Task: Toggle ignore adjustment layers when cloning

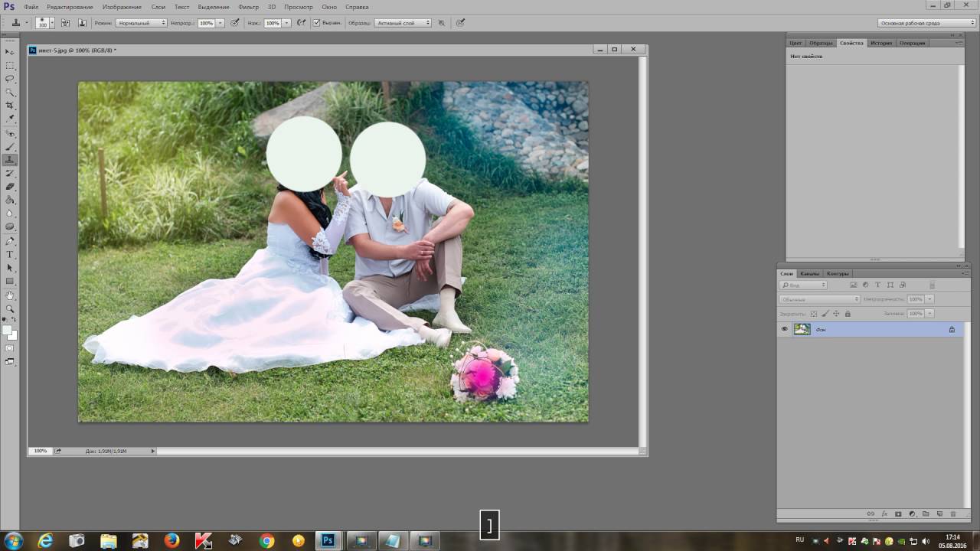Action: coord(441,23)
